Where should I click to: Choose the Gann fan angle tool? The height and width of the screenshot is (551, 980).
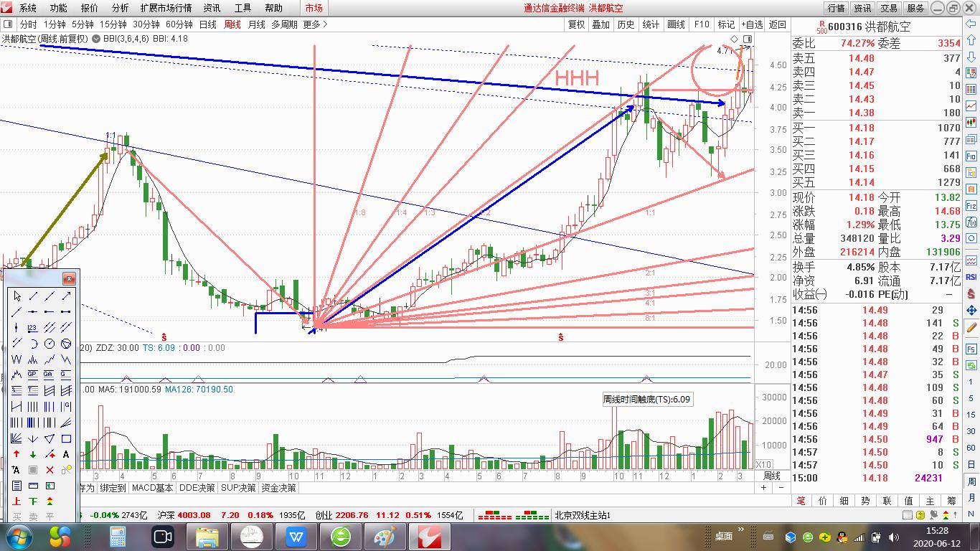[x=17, y=438]
